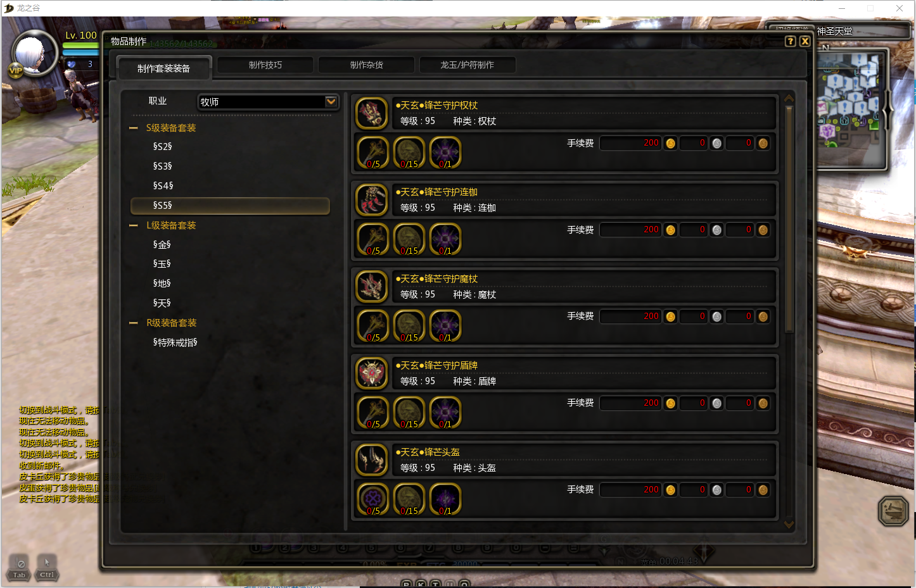Open the 职业 class dropdown showing 牧师
Screen dimensions: 916x588
(x=269, y=102)
